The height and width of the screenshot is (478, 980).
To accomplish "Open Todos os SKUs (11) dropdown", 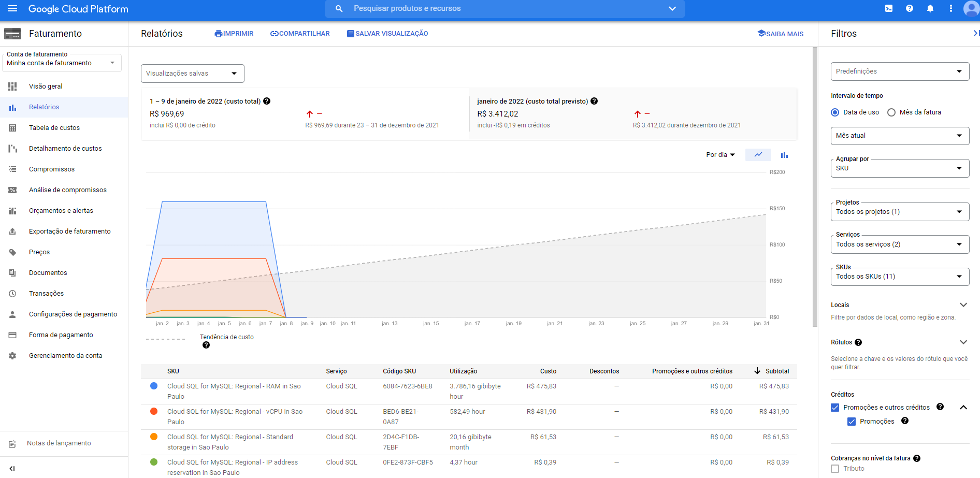I will [x=900, y=276].
